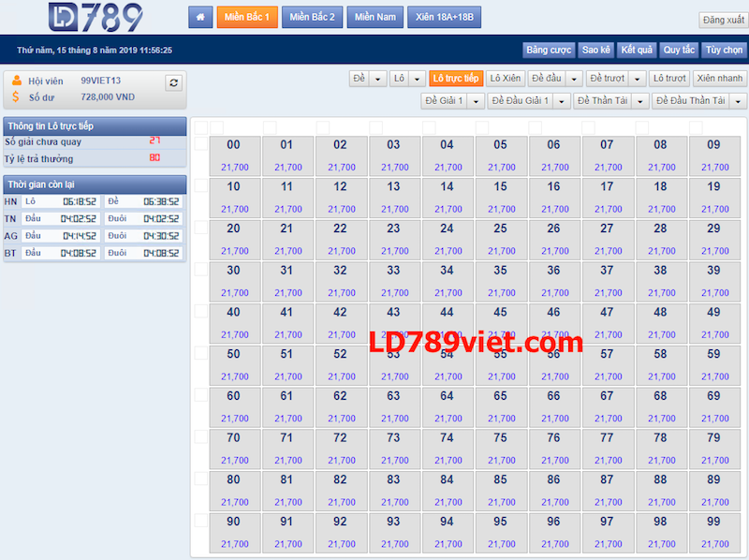The width and height of the screenshot is (749, 560).
Task: Select the Đề bet type button
Action: coord(360,79)
